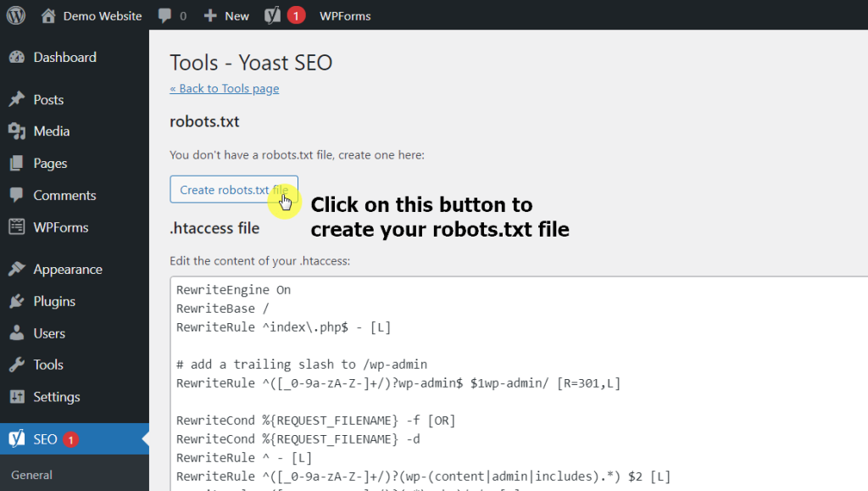Open General under SEO submenu
The height and width of the screenshot is (491, 868).
tap(32, 475)
